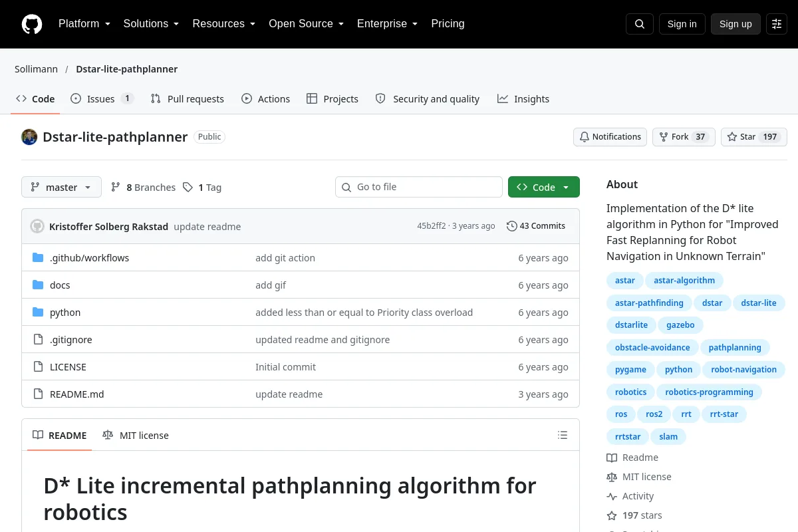Switch to the Projects tab
Viewport: 798px width, 532px height.
[332, 99]
